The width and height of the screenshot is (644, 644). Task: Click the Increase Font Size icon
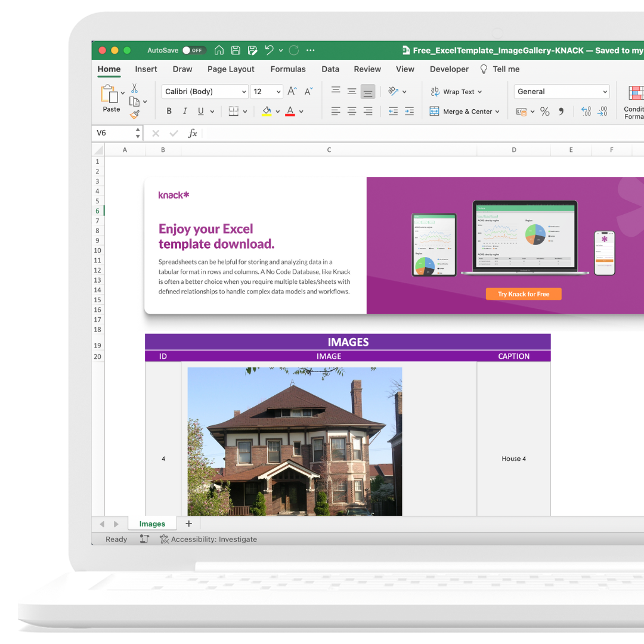pyautogui.click(x=292, y=91)
